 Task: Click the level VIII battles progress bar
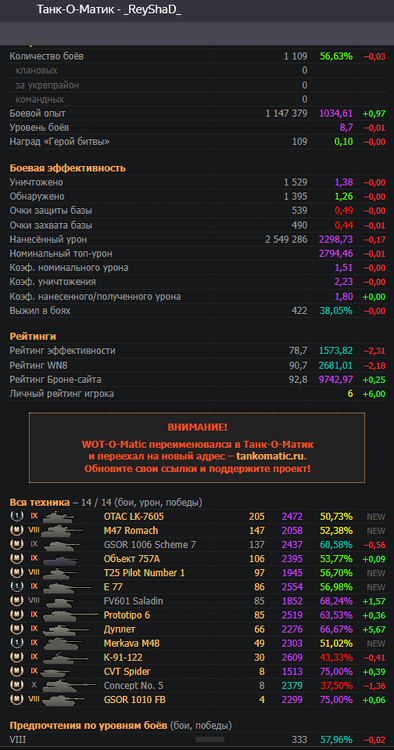pos(210,739)
